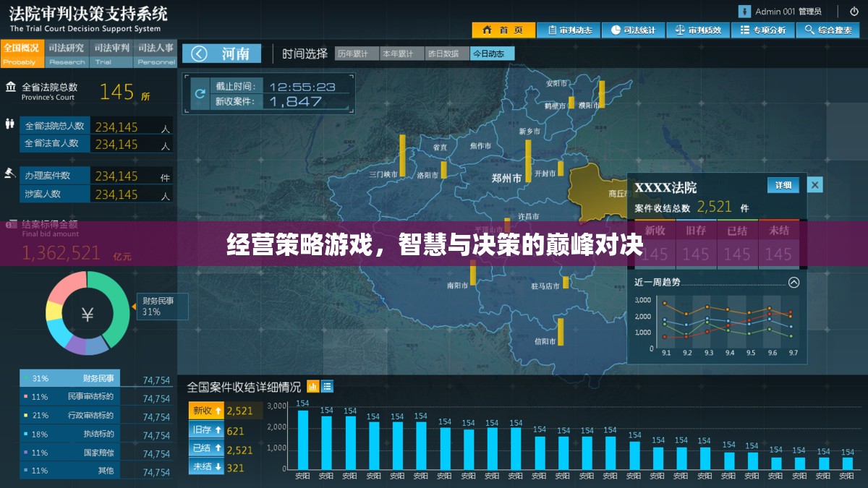
Task: Open the 审判质效 nav item
Action: click(698, 30)
